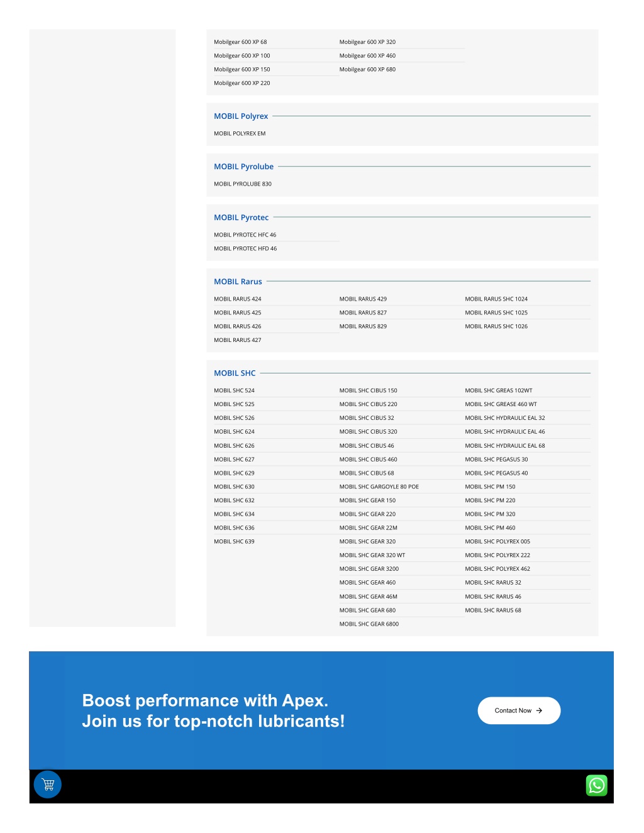
Task: Select Mobilgear 600 XP 460
Action: click(x=367, y=56)
